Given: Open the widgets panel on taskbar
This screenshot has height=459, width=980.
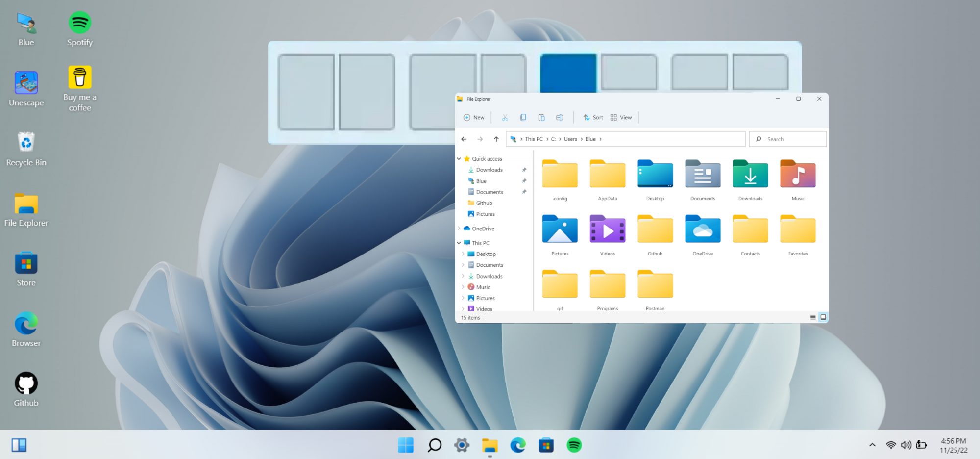Looking at the screenshot, I should point(19,445).
